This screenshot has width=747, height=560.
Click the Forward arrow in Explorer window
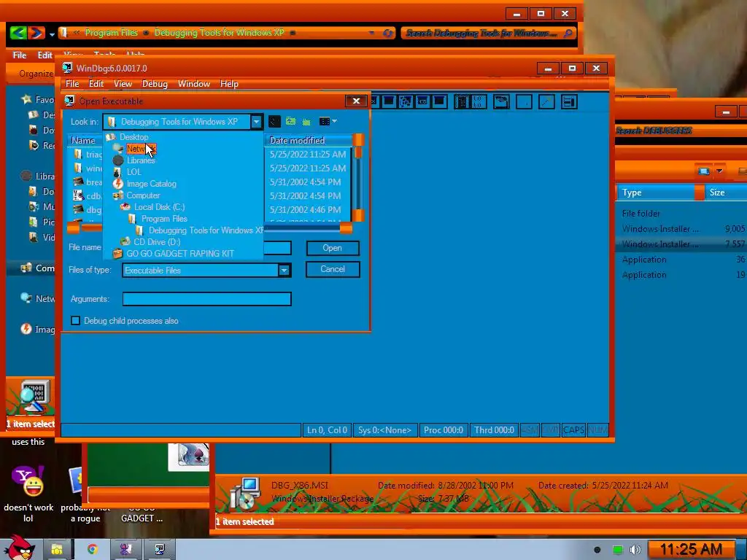36,32
